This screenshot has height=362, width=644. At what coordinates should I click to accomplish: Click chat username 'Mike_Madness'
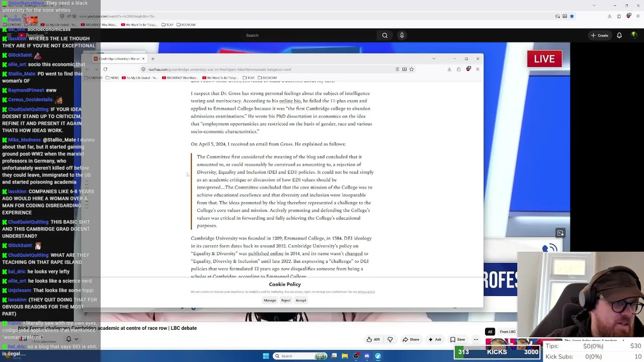[24, 140]
